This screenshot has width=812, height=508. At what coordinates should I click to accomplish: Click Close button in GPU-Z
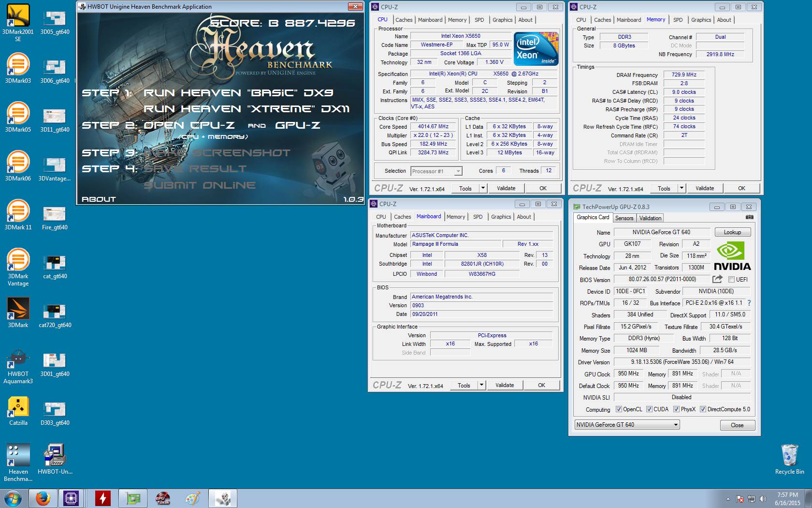[x=737, y=425]
